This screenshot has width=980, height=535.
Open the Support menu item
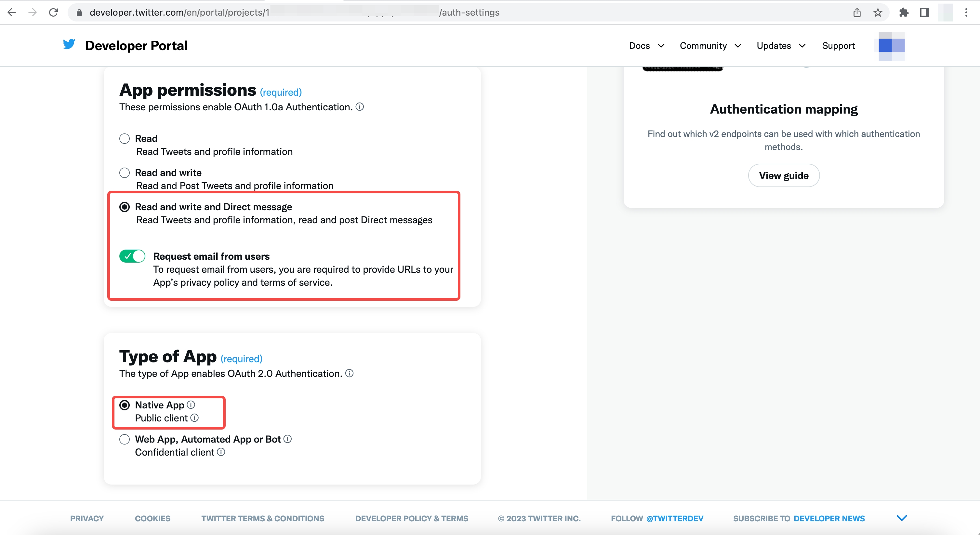(838, 46)
